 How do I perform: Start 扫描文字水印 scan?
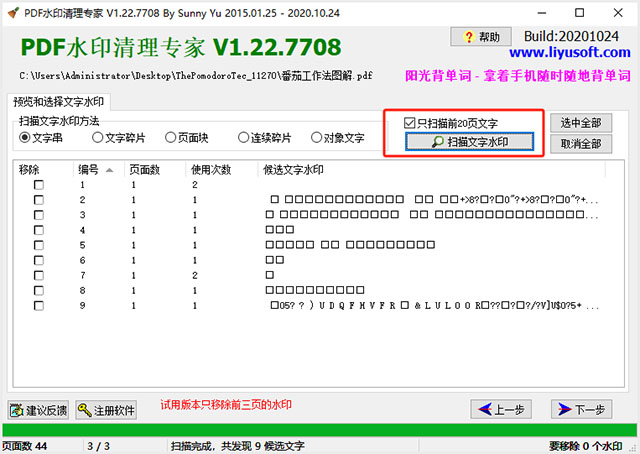(469, 142)
